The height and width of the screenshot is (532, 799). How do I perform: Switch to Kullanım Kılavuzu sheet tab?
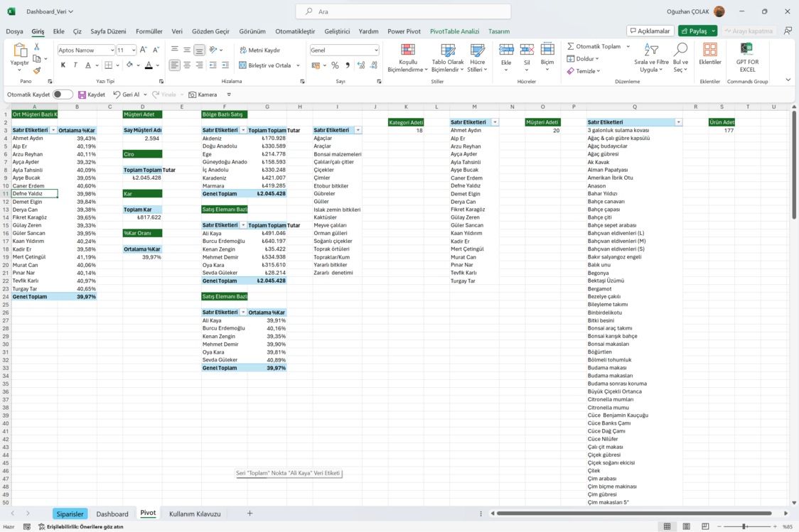coord(195,514)
